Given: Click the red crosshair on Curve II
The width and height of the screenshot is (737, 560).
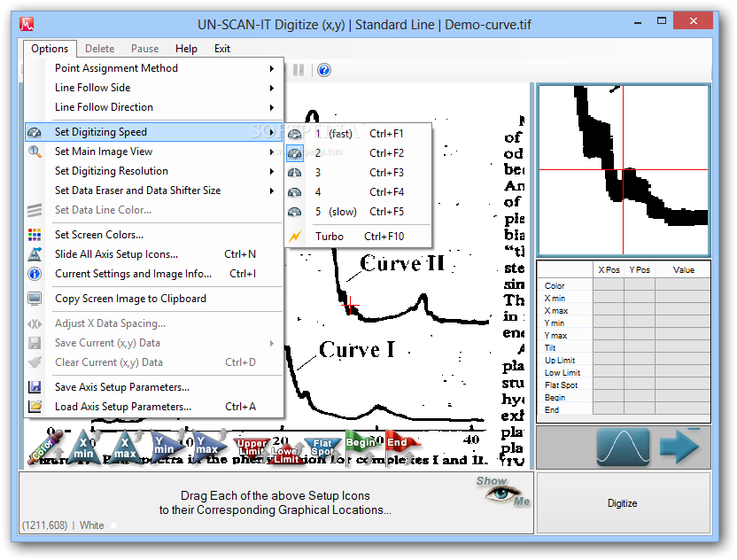Looking at the screenshot, I should point(350,306).
